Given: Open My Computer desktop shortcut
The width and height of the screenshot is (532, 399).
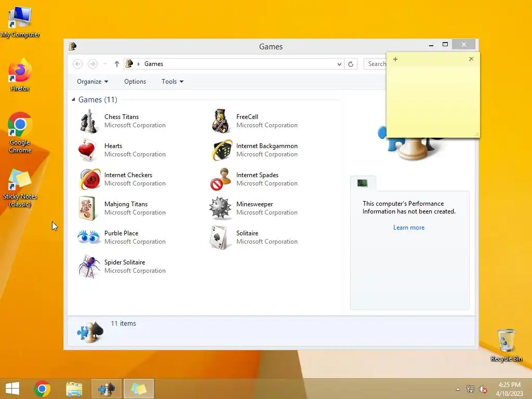Looking at the screenshot, I should [x=20, y=22].
